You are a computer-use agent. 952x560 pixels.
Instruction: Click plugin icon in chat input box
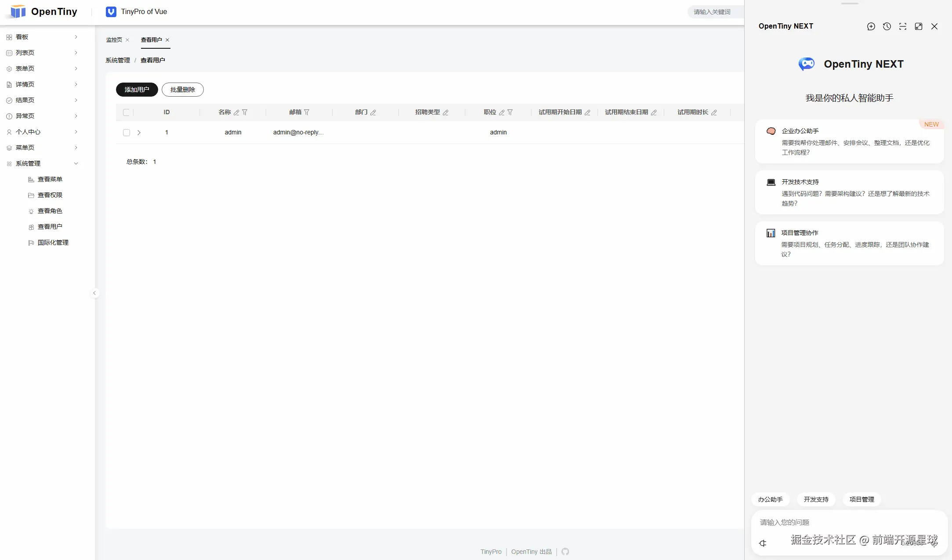click(x=763, y=543)
